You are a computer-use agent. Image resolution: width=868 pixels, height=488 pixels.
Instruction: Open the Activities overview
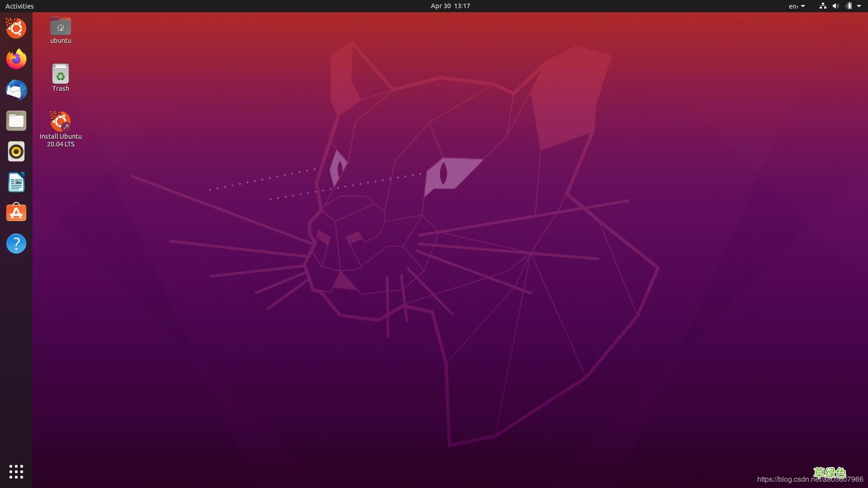19,6
